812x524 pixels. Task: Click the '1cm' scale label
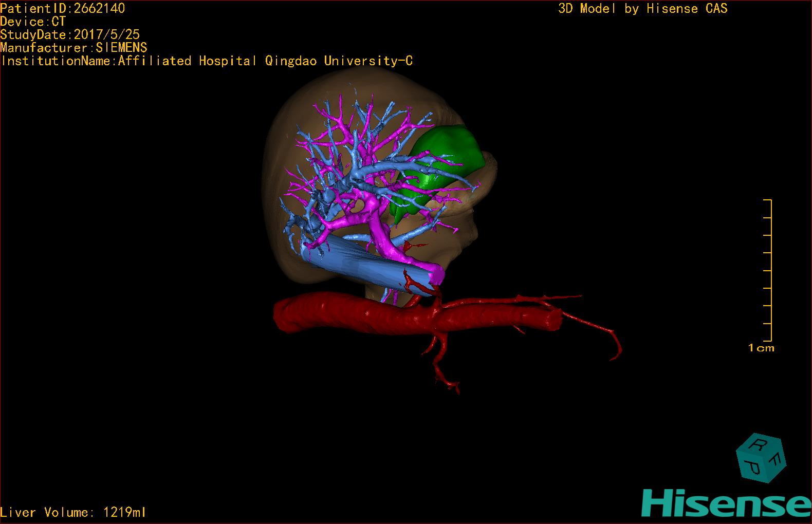click(761, 348)
